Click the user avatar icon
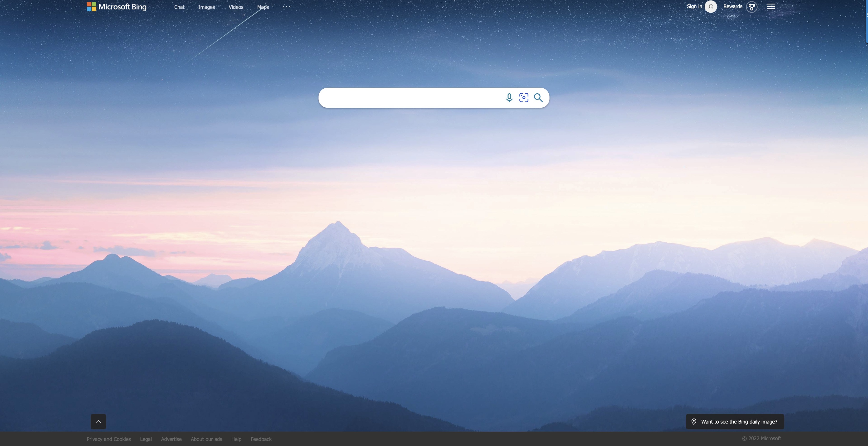This screenshot has width=868, height=446. coord(711,7)
